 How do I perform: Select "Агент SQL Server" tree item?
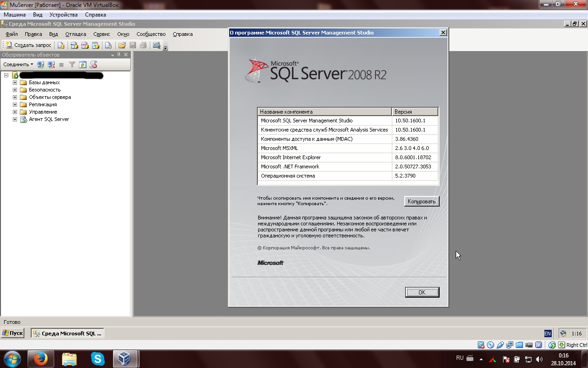click(49, 119)
